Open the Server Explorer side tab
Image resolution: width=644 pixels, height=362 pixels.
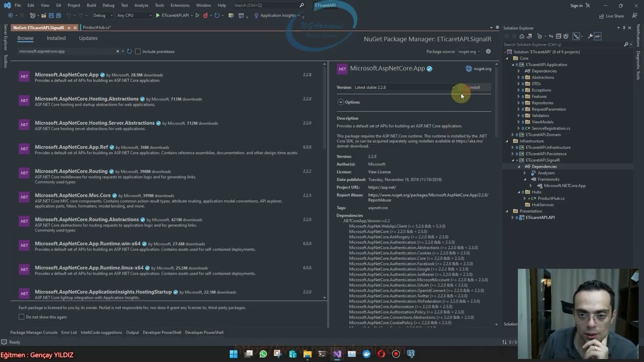[x=6, y=37]
